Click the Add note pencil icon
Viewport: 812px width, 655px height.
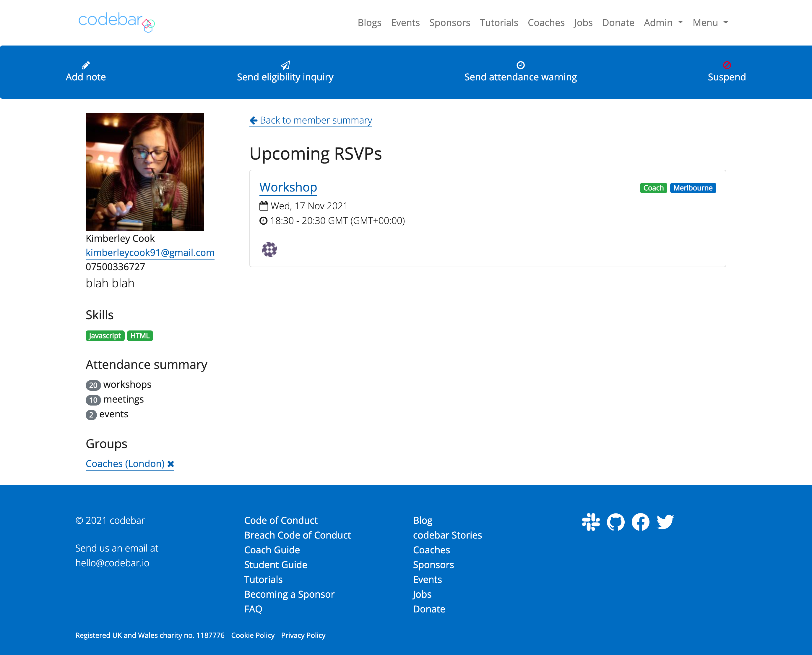86,65
